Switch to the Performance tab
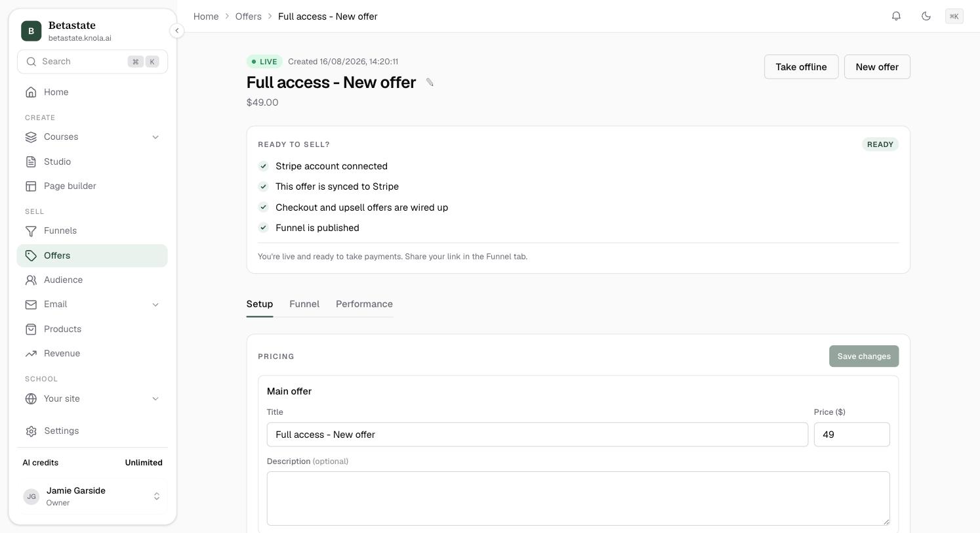 (x=364, y=304)
